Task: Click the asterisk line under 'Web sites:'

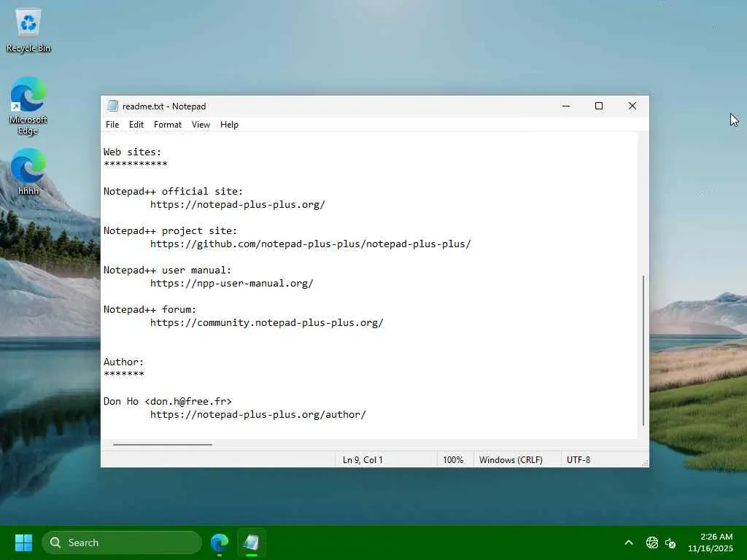Action: click(135, 164)
